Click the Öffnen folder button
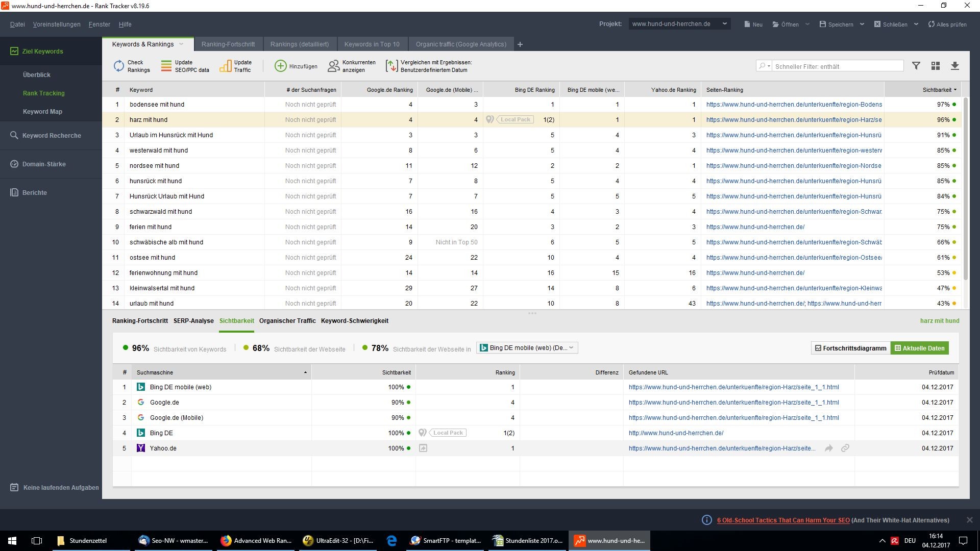This screenshot has height=551, width=980. click(786, 24)
